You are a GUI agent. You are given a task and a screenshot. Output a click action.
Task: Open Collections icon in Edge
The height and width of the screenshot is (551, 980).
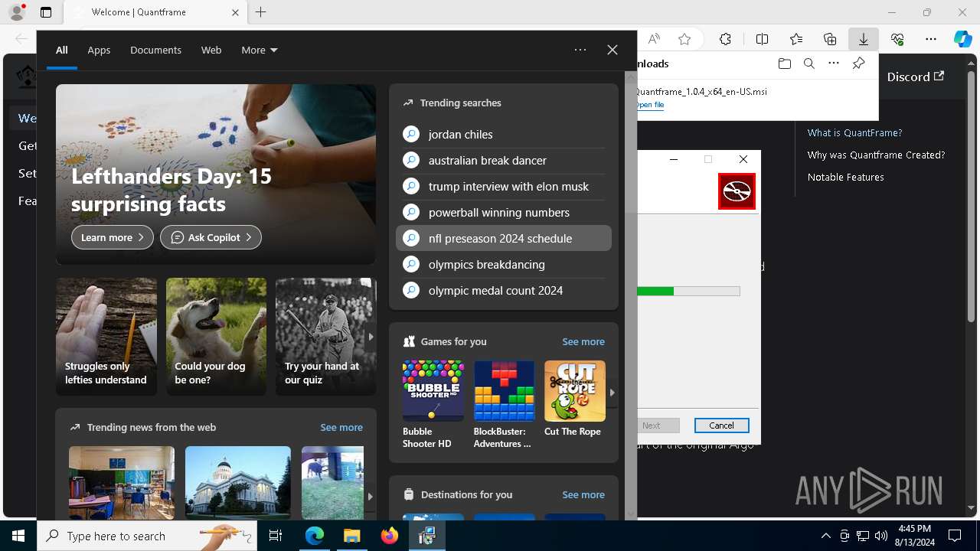point(830,39)
